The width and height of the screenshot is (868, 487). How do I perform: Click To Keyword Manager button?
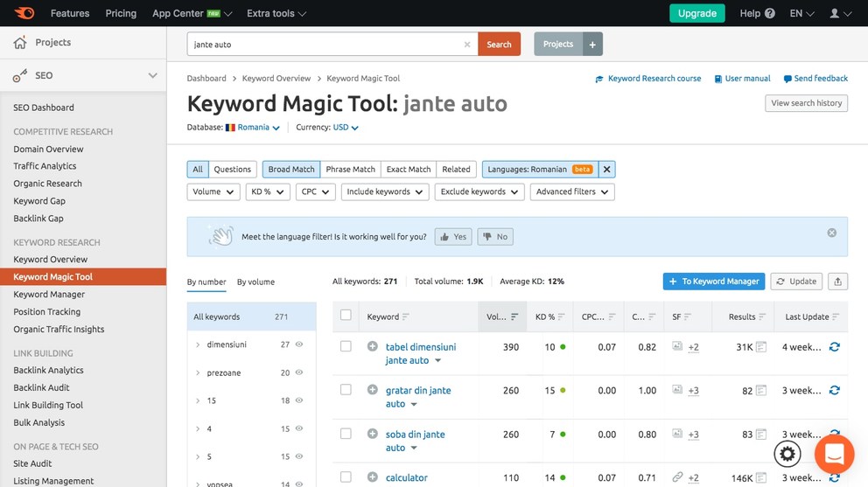pyautogui.click(x=714, y=282)
